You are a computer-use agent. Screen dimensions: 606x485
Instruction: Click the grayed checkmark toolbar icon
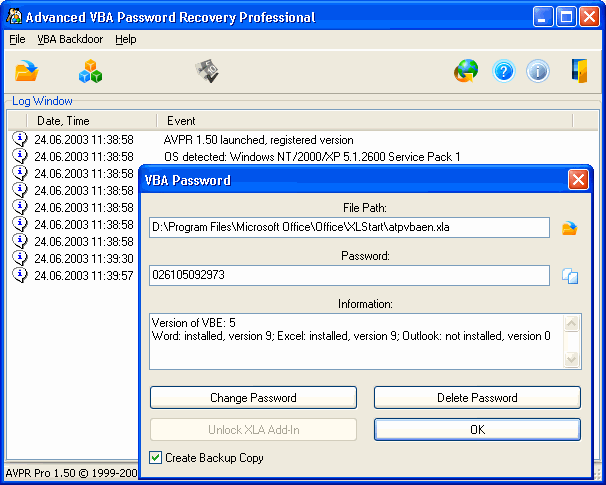pyautogui.click(x=207, y=71)
